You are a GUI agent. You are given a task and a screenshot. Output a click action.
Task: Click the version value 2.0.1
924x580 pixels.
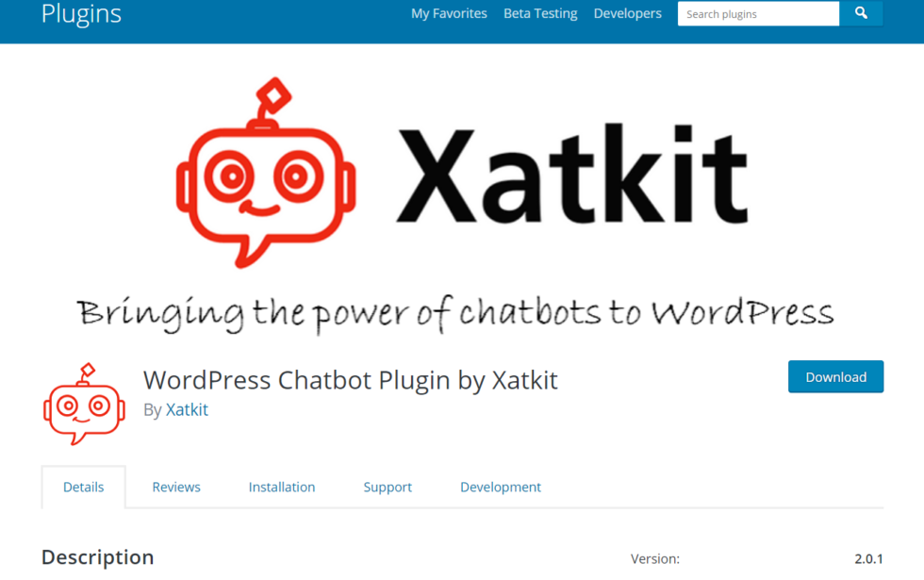[x=868, y=558]
